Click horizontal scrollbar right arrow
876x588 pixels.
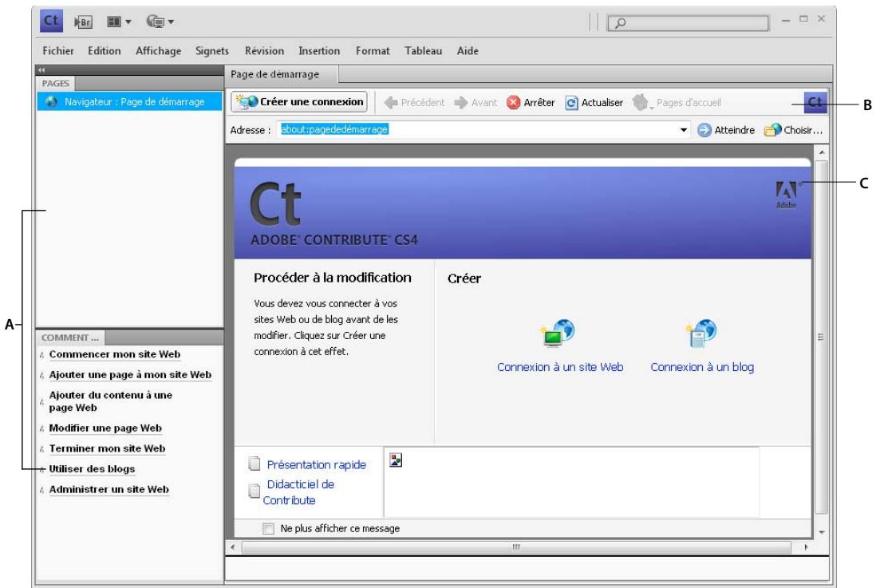[x=806, y=547]
